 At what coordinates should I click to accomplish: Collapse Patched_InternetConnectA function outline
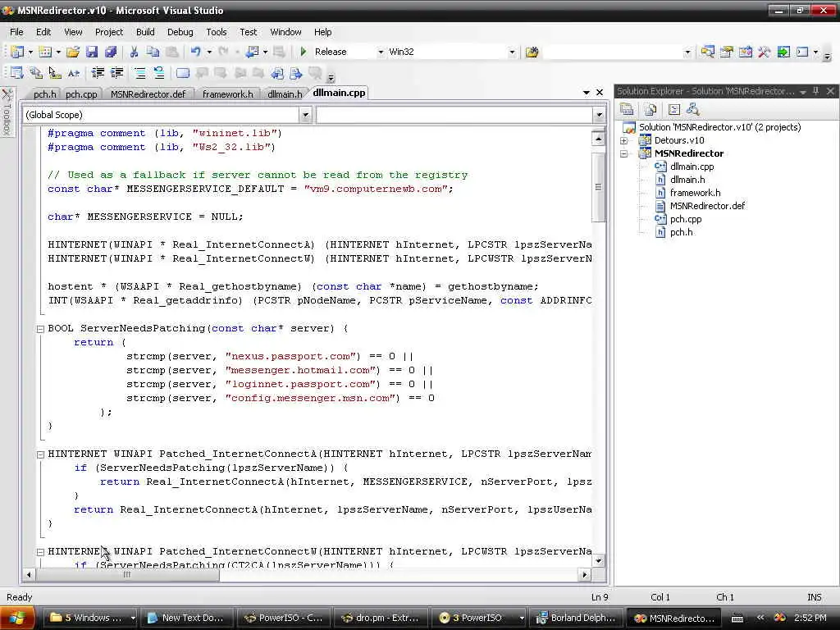40,454
